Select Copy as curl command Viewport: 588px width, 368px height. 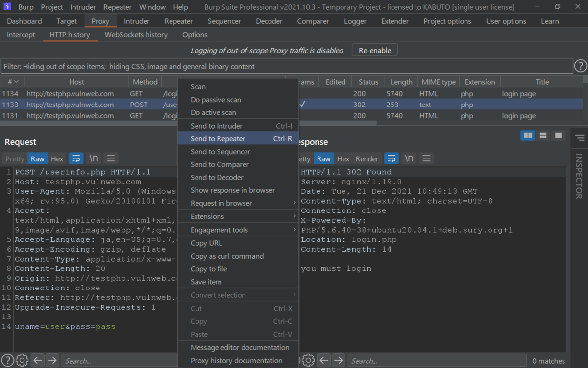(238, 256)
